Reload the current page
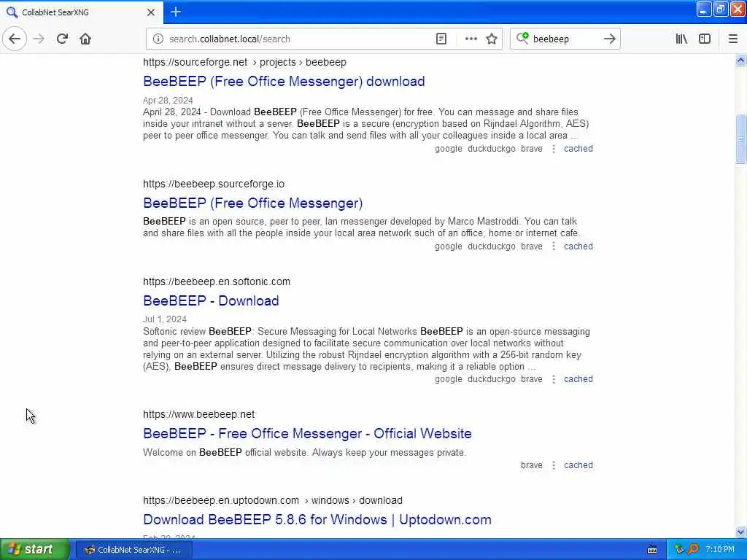The height and width of the screenshot is (560, 747). pyautogui.click(x=62, y=39)
